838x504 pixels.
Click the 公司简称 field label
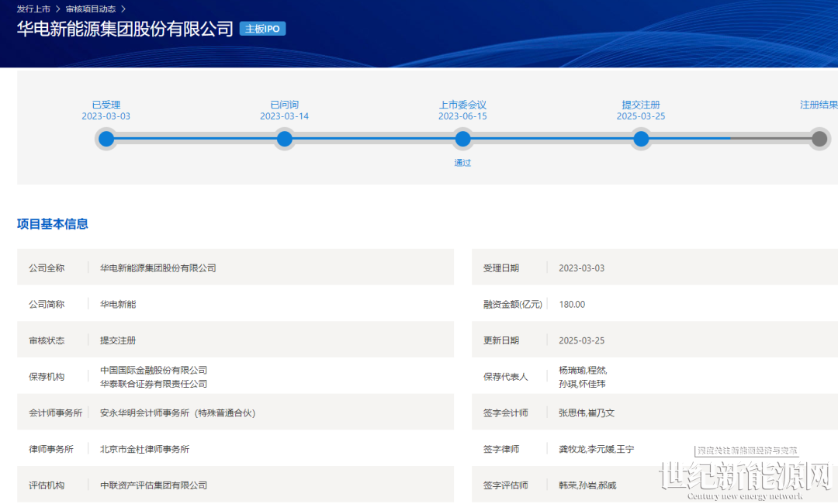47,304
